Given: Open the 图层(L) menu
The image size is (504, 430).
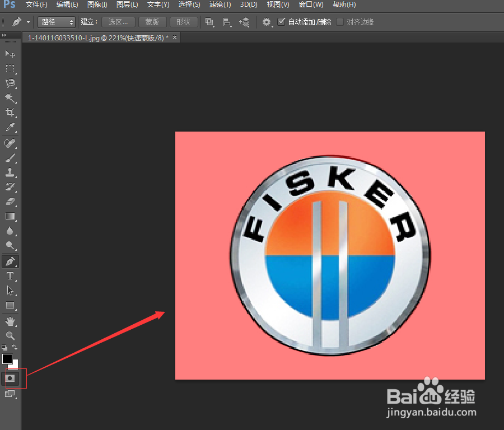Looking at the screenshot, I should (127, 4).
